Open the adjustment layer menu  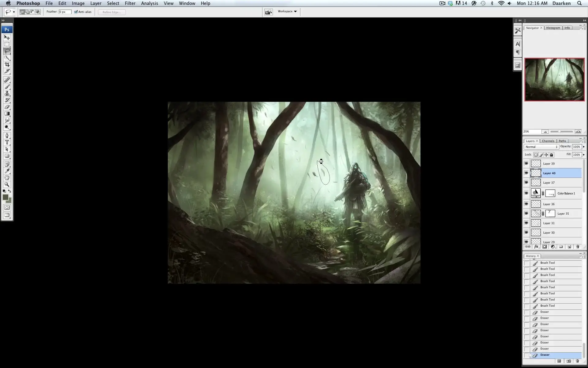tap(553, 247)
